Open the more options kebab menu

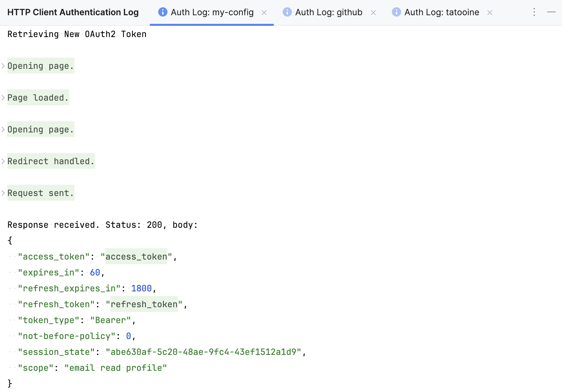tap(534, 12)
